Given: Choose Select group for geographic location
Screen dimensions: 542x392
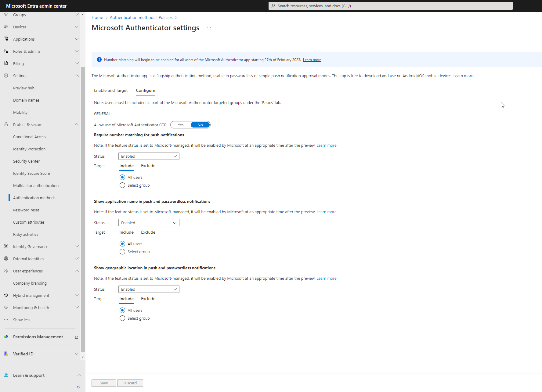Looking at the screenshot, I should coord(122,318).
